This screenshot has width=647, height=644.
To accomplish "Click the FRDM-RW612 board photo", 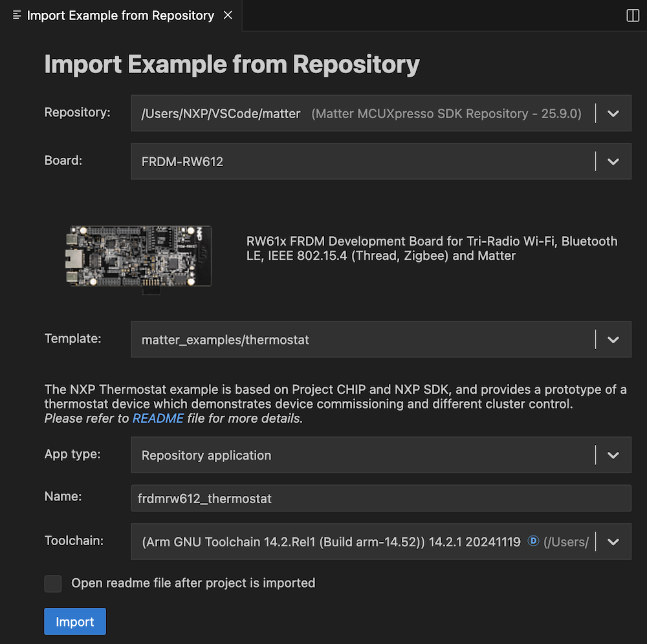I will click(138, 256).
